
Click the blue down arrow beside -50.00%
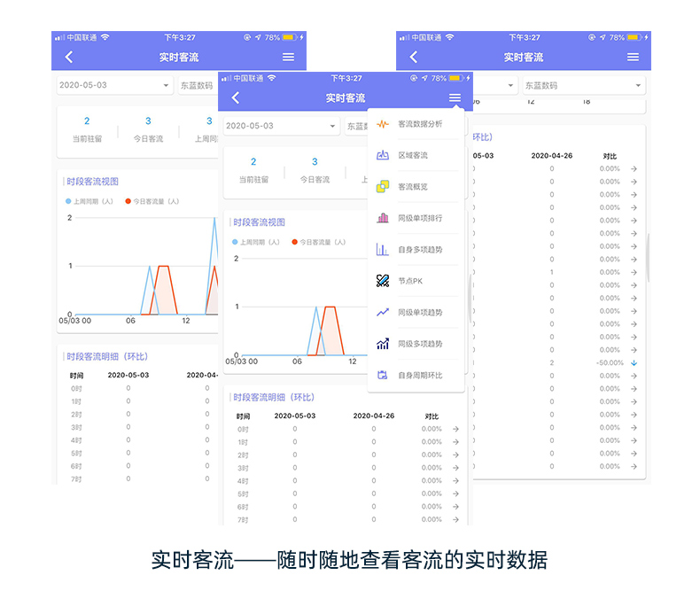(634, 363)
